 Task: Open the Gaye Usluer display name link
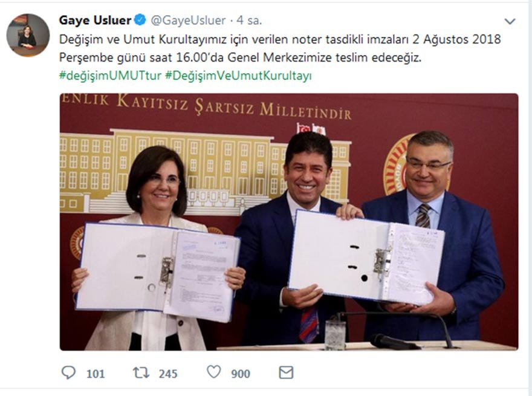point(95,21)
